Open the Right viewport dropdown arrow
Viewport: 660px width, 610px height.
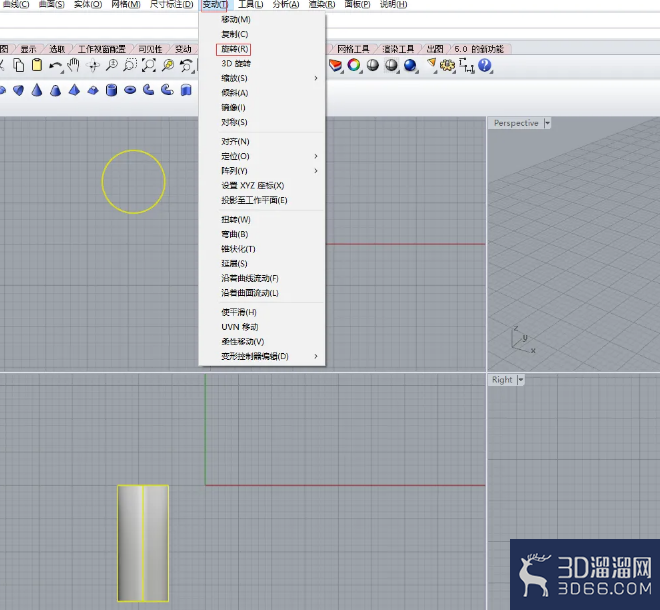(521, 380)
